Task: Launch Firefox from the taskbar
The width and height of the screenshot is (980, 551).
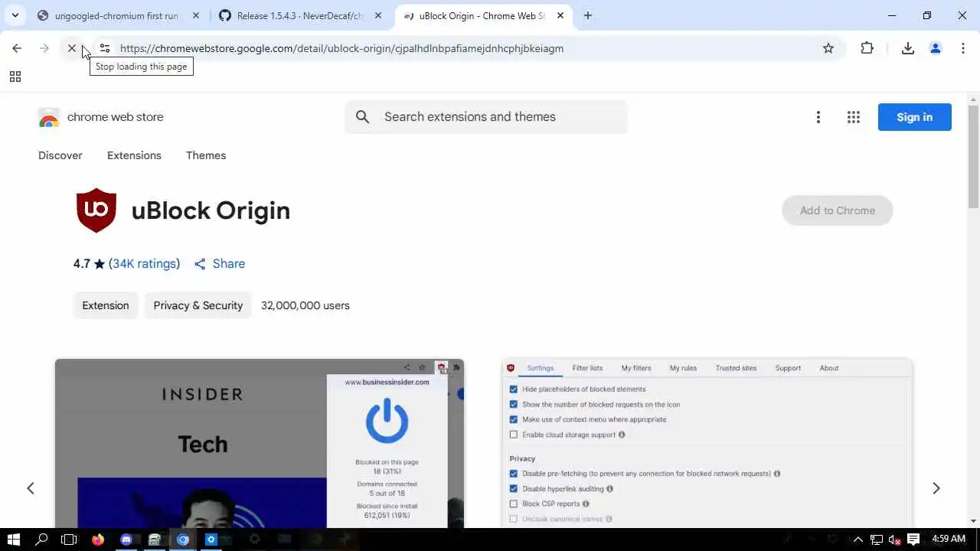Action: pos(97,540)
